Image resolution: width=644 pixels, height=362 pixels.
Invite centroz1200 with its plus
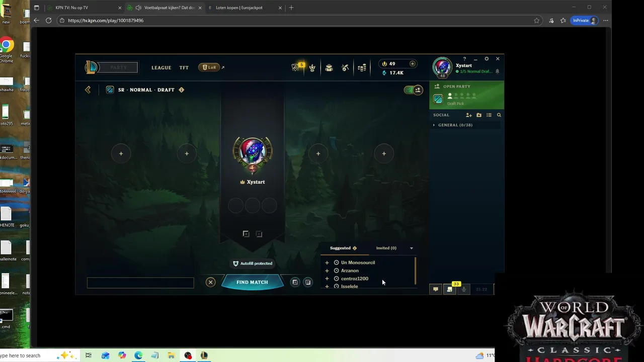point(327,279)
